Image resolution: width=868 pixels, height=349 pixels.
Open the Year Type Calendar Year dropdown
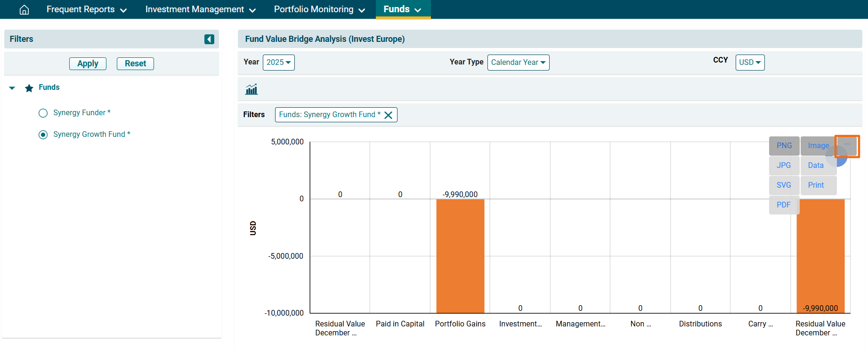tap(518, 63)
